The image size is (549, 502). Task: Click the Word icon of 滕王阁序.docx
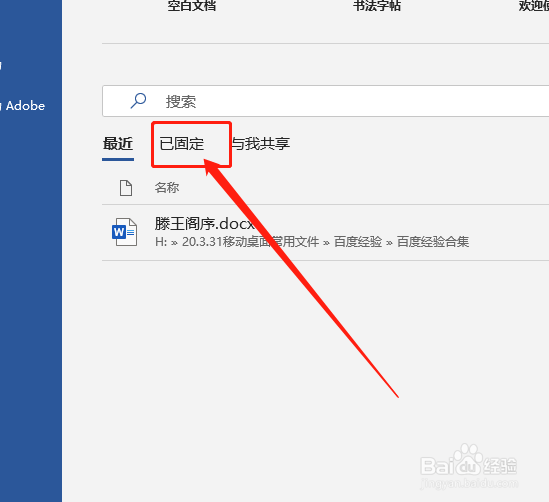pos(124,232)
